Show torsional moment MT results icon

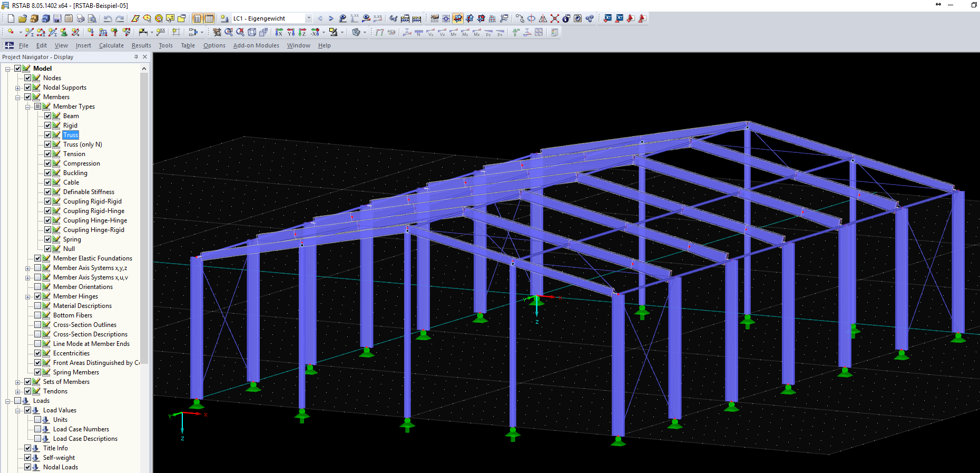click(x=454, y=32)
